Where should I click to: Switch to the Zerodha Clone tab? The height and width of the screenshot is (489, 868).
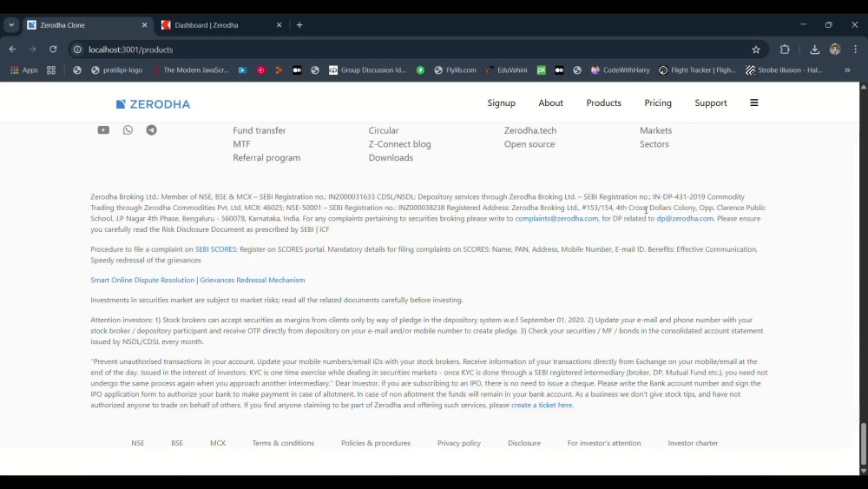click(x=88, y=25)
